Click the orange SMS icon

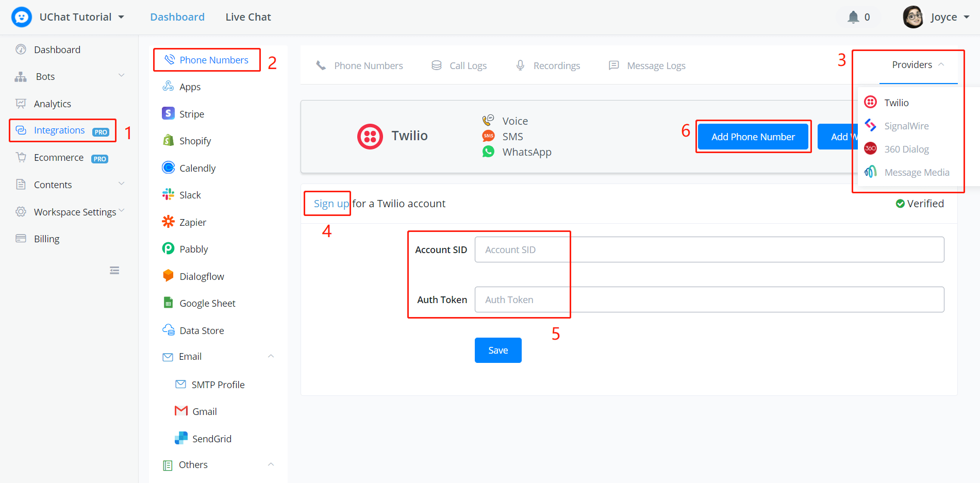[488, 136]
